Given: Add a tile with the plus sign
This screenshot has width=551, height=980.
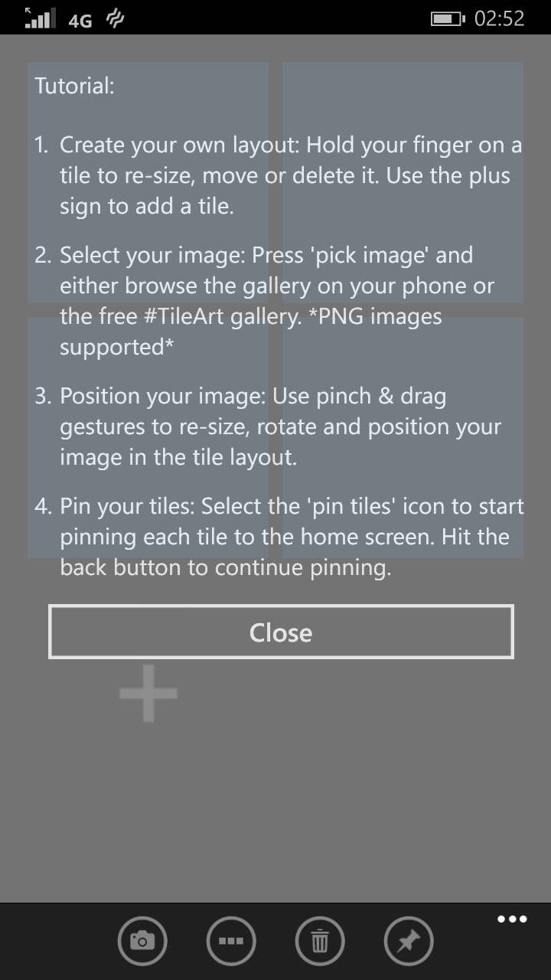Looking at the screenshot, I should pyautogui.click(x=148, y=693).
